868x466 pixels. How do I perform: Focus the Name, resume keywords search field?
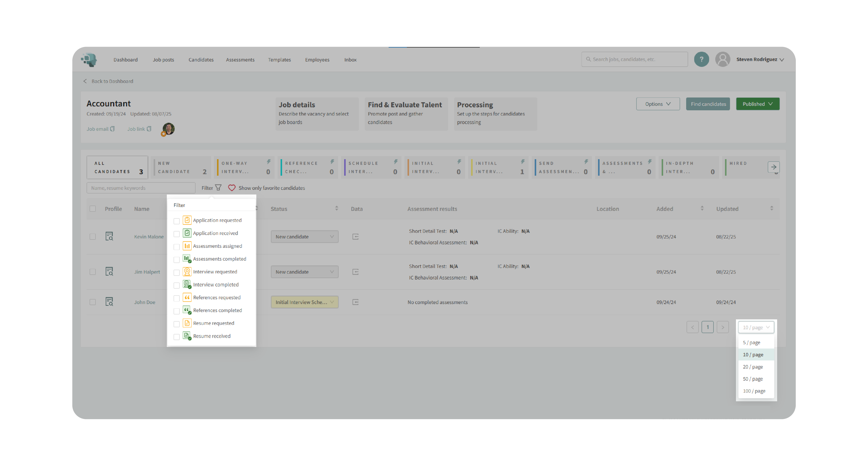point(141,188)
